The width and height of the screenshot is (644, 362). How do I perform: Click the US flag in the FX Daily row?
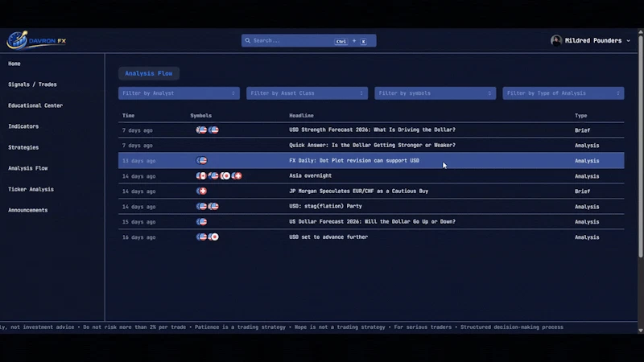202,160
